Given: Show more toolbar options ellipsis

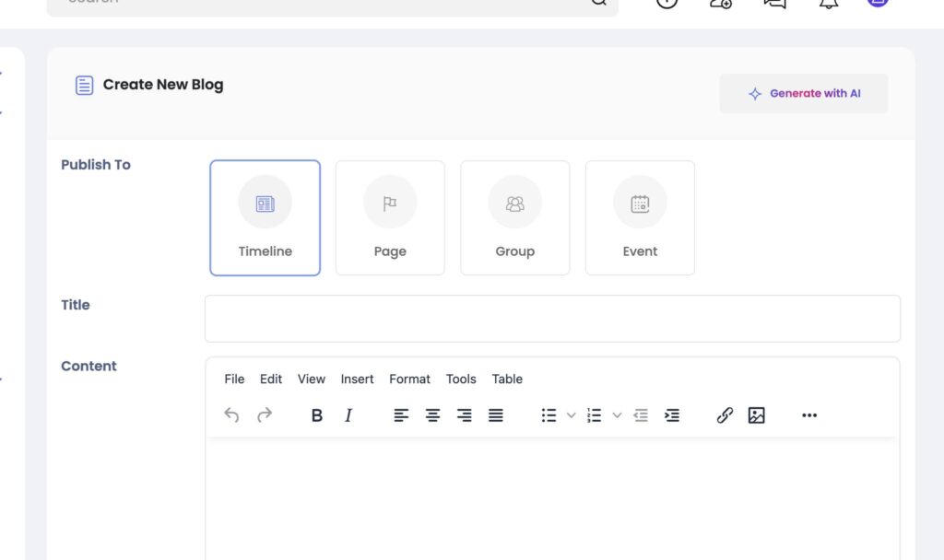Looking at the screenshot, I should click(809, 415).
